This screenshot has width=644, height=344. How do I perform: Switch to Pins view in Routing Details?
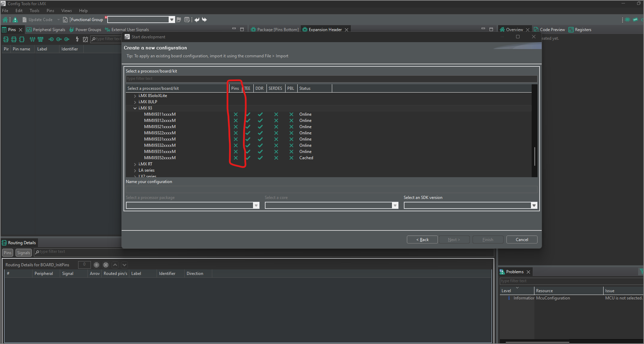[x=7, y=252]
